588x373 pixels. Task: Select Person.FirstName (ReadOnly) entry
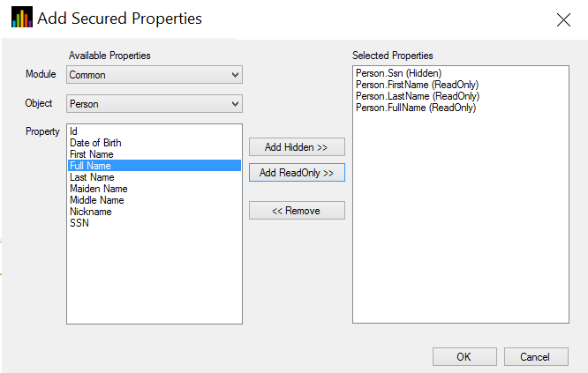417,85
